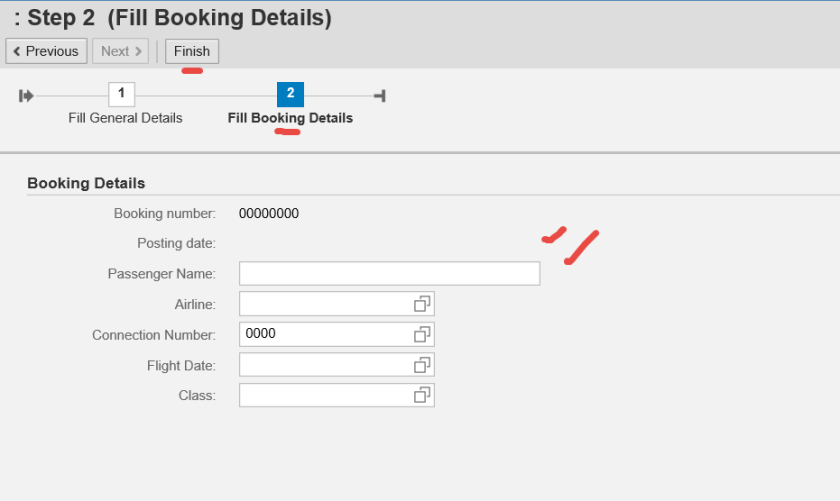Click inside the Airline text field
Image resolution: width=840 pixels, height=501 pixels.
click(x=324, y=304)
